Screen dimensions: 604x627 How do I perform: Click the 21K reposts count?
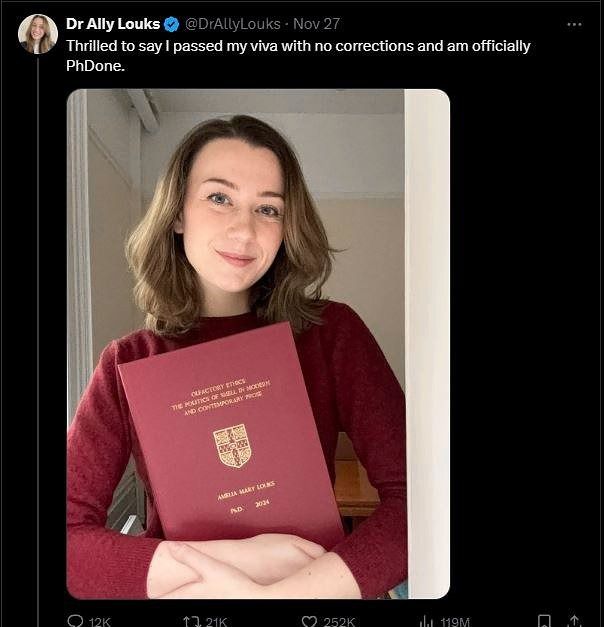(x=216, y=621)
